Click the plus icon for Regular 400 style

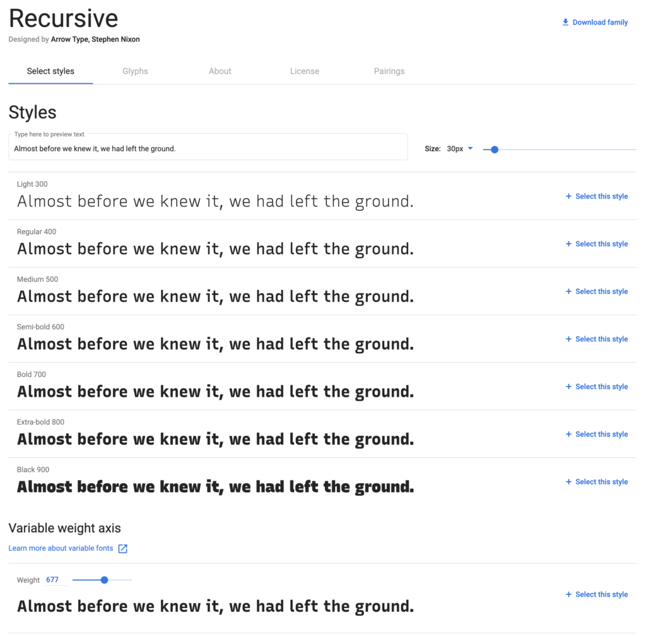pyautogui.click(x=568, y=244)
